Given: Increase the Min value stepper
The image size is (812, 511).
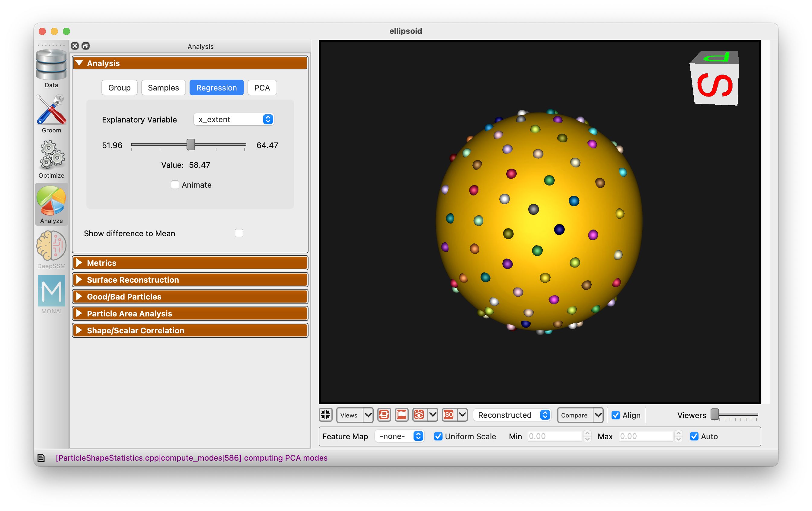Looking at the screenshot, I should [587, 433].
